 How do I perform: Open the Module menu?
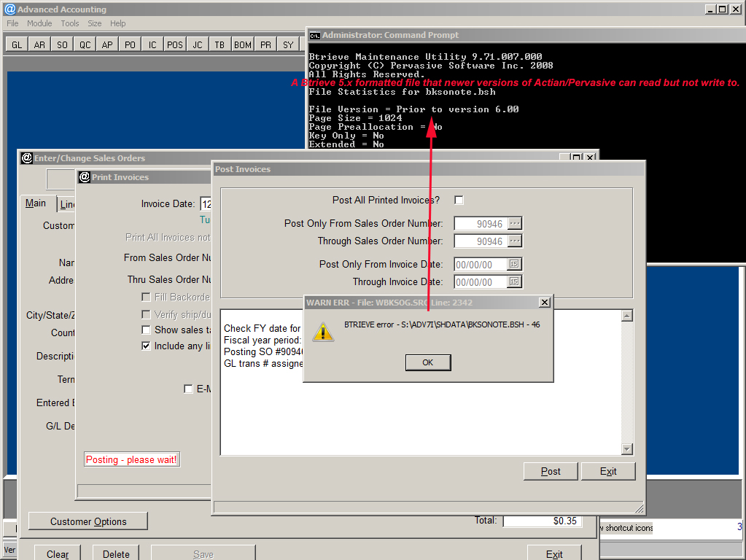(x=39, y=23)
